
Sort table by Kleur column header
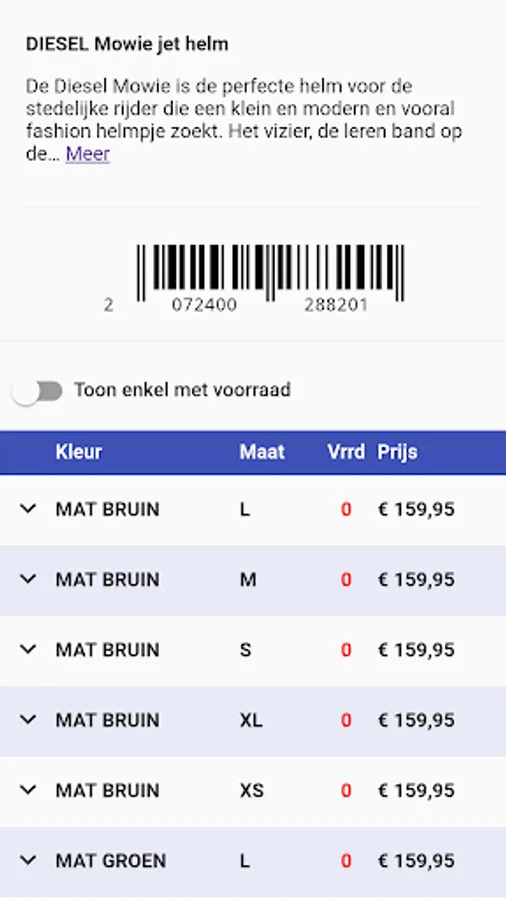click(x=79, y=452)
